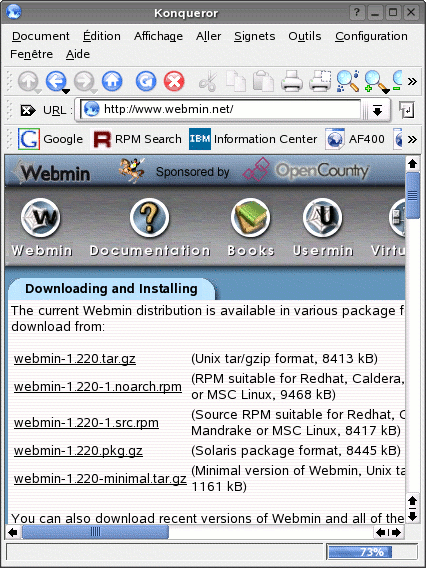The width and height of the screenshot is (426, 568).
Task: Expand URL history dropdown arrow
Action: pos(377,110)
